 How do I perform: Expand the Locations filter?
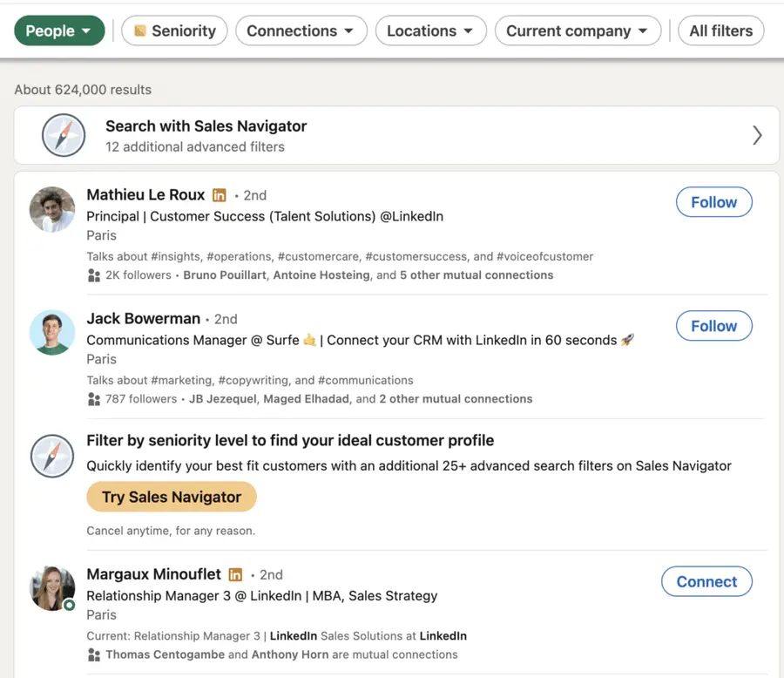click(430, 30)
